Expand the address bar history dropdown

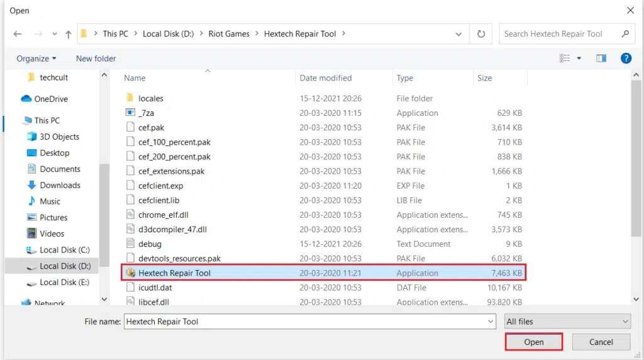(x=458, y=34)
